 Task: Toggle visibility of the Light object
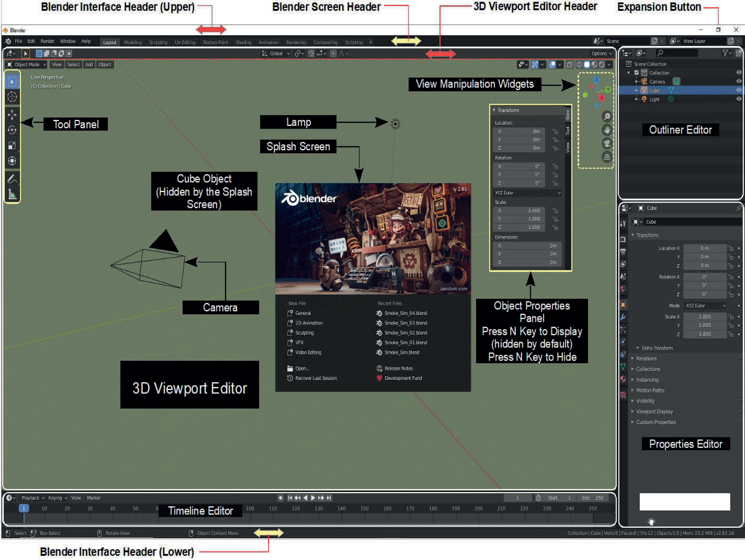click(x=738, y=99)
